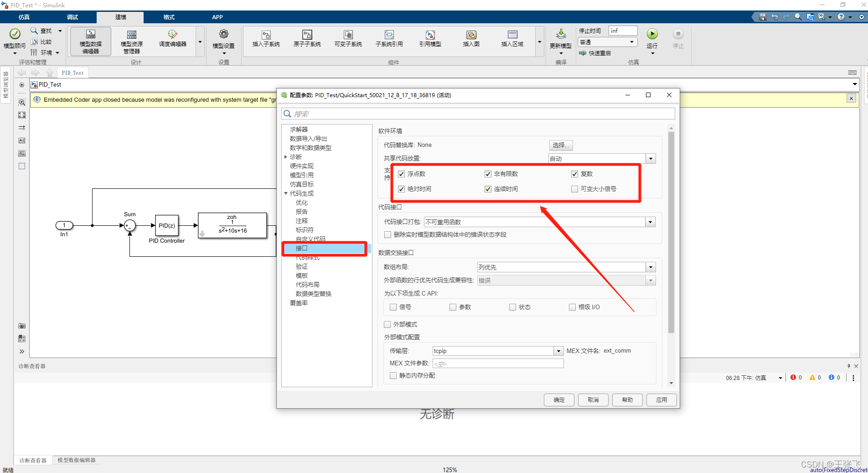The width and height of the screenshot is (868, 473).
Task: Click the 应用 button
Action: (x=661, y=400)
